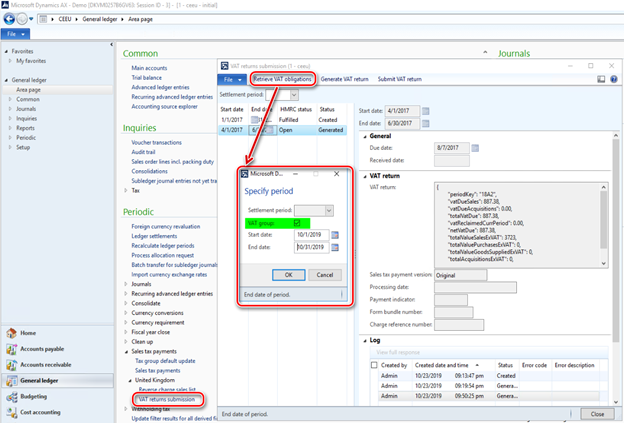Open Ledger settlements link
624x423 pixels.
154,236
